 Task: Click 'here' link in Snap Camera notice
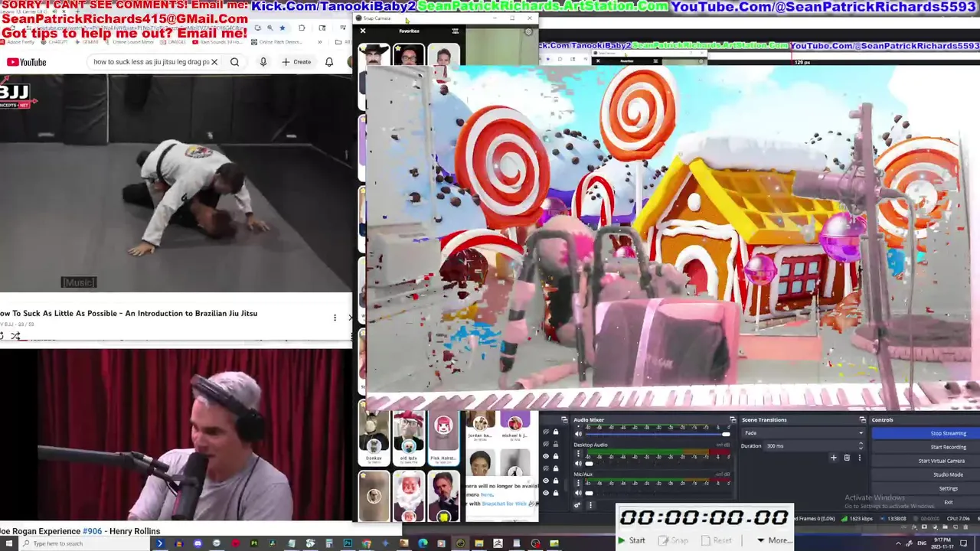[487, 494]
